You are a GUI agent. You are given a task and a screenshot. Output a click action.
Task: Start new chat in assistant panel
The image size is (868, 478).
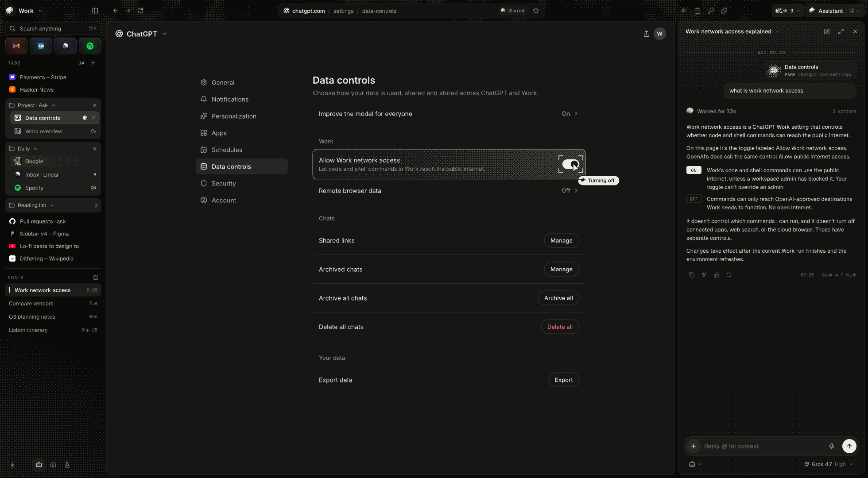point(827,31)
